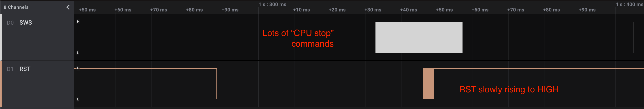Click the RST falling edge near +90 ms
The width and height of the screenshot is (644, 109).
point(216,84)
